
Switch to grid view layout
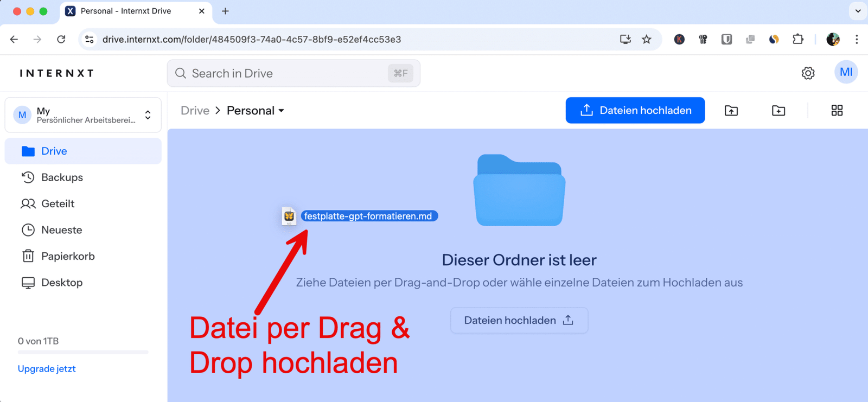coord(837,111)
